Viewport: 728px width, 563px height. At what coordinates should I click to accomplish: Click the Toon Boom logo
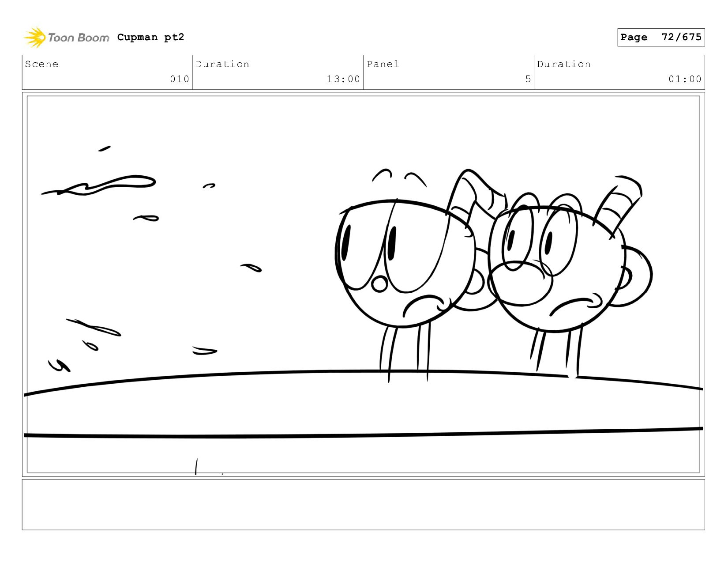click(x=66, y=38)
